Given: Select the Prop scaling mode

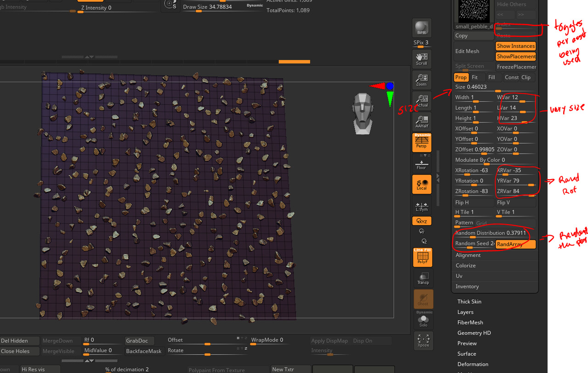Looking at the screenshot, I should click(x=461, y=78).
